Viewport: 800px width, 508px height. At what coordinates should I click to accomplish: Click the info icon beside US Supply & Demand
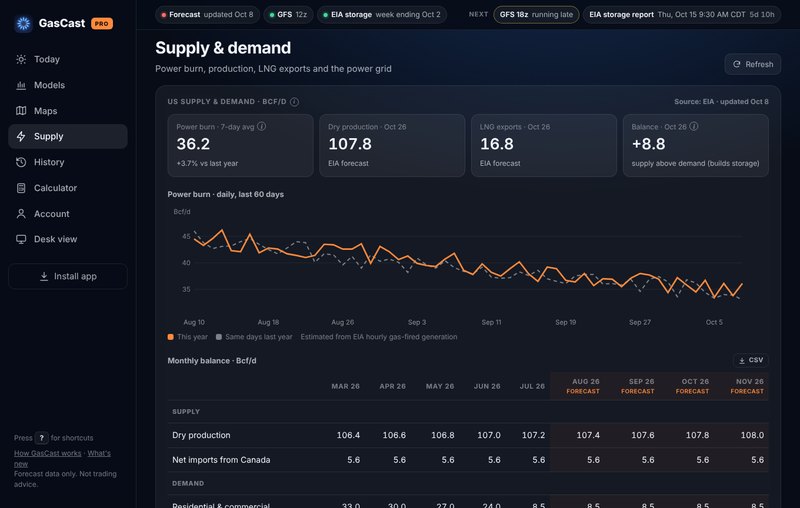pos(294,102)
